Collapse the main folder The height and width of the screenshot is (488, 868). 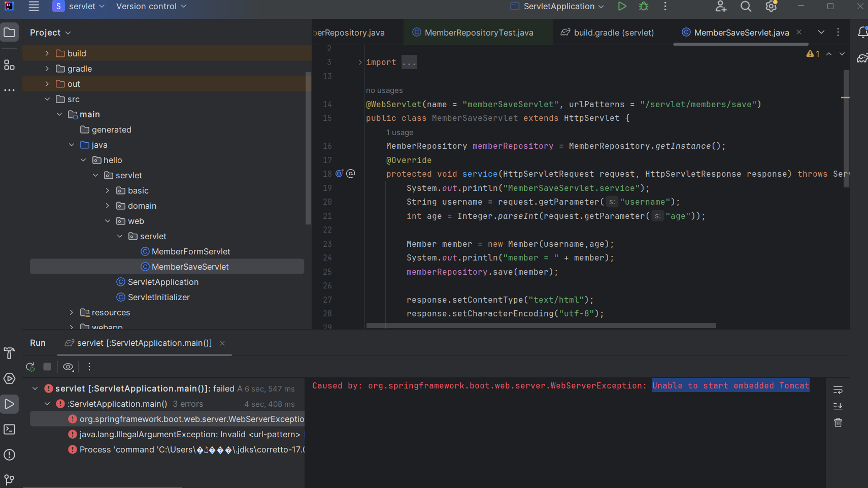click(x=59, y=114)
